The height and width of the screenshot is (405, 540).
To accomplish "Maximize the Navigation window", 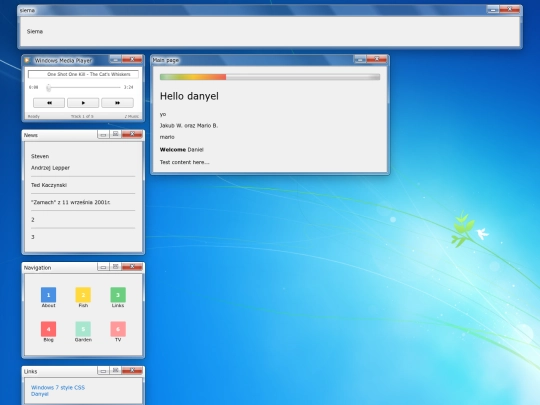I will (x=115, y=267).
